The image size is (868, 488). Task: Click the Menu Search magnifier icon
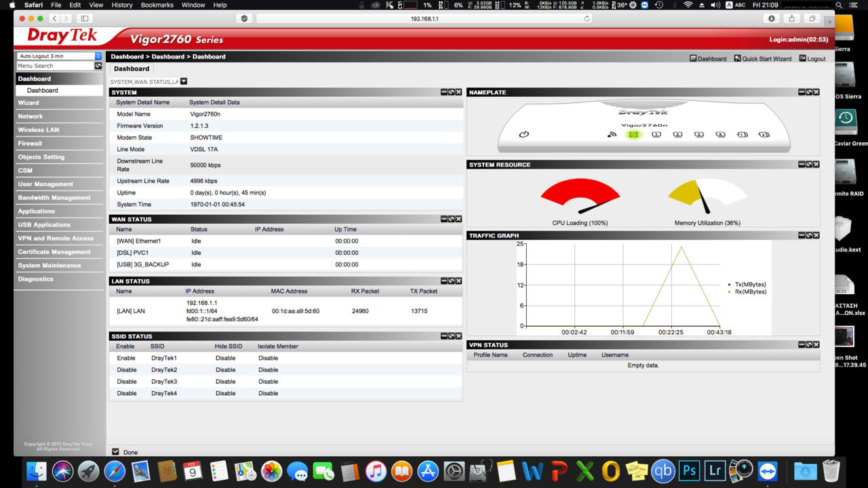[98, 66]
